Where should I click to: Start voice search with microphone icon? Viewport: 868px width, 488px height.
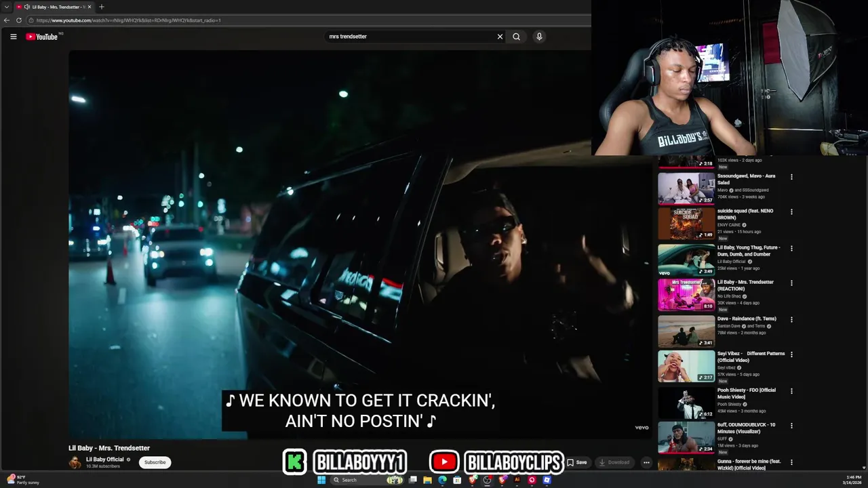pos(539,37)
